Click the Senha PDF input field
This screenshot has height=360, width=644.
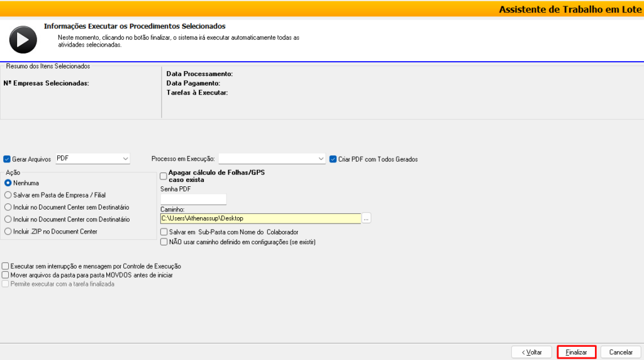(193, 200)
